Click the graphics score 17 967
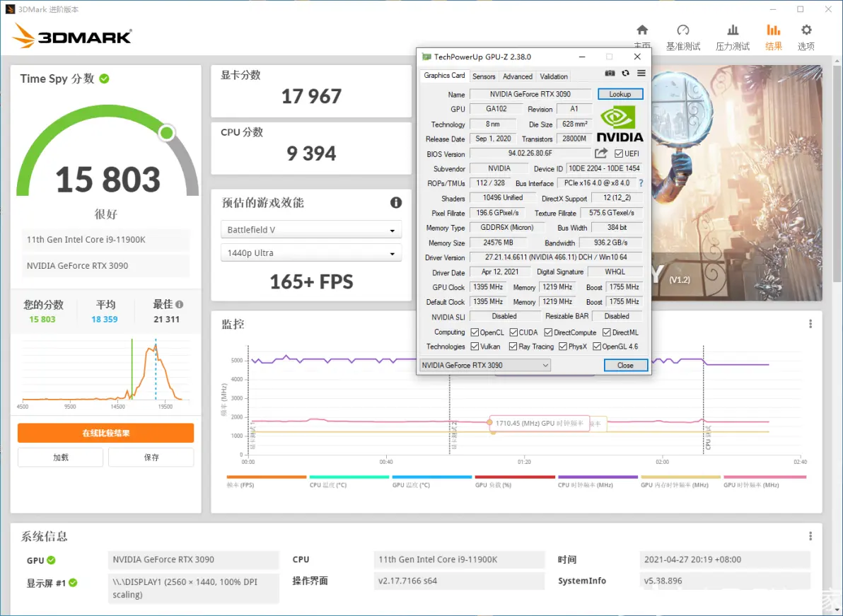Viewport: 843px width, 616px height. click(311, 97)
